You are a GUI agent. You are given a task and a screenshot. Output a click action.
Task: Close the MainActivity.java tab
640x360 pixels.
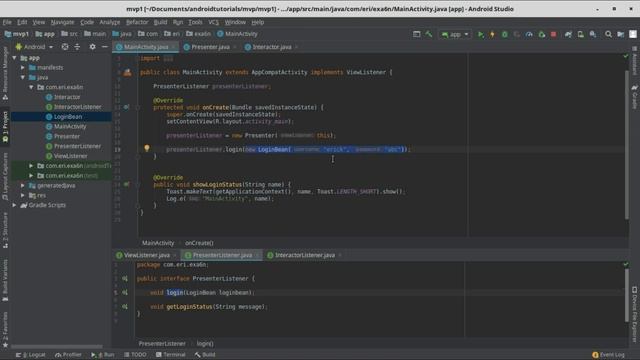pos(174,47)
